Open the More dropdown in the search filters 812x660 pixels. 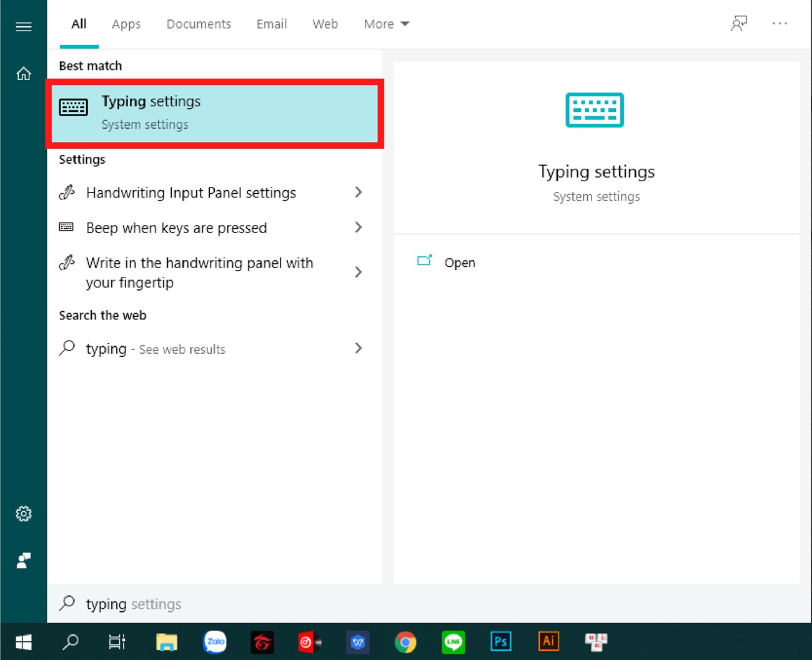pyautogui.click(x=385, y=24)
